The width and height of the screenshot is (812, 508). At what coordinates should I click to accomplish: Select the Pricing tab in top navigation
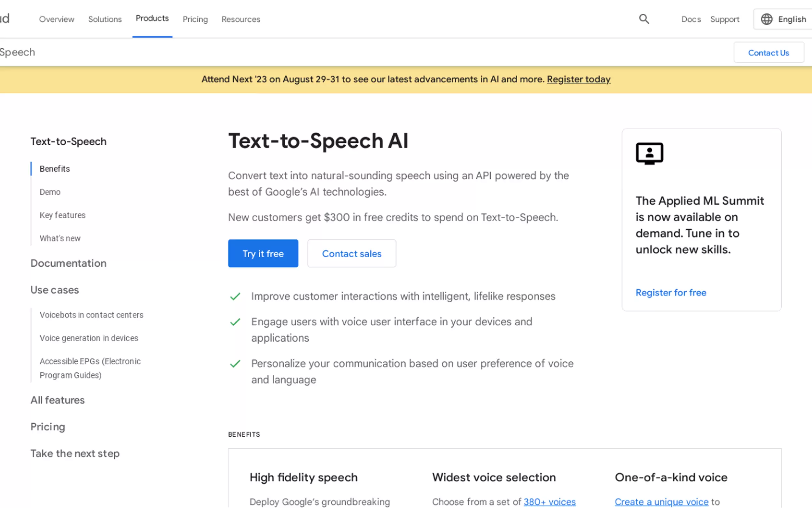point(195,19)
